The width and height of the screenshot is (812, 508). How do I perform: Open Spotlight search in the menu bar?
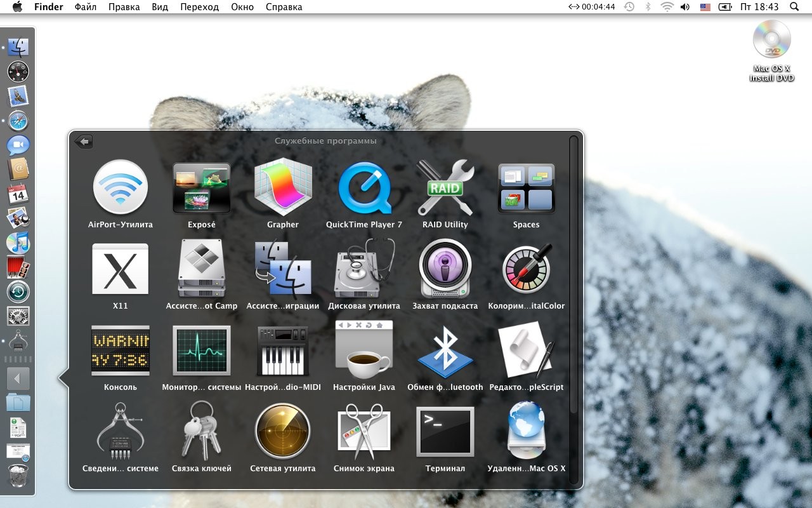click(794, 7)
